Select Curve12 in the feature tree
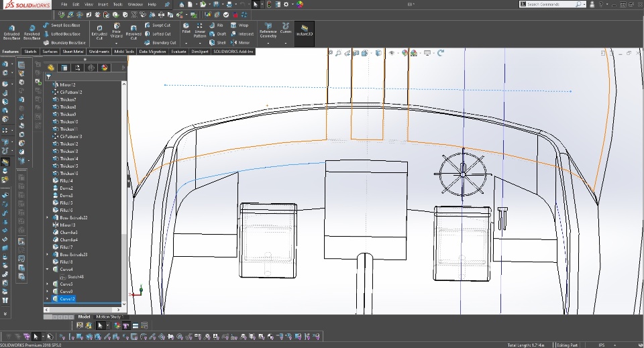The height and width of the screenshot is (348, 644). pos(67,298)
